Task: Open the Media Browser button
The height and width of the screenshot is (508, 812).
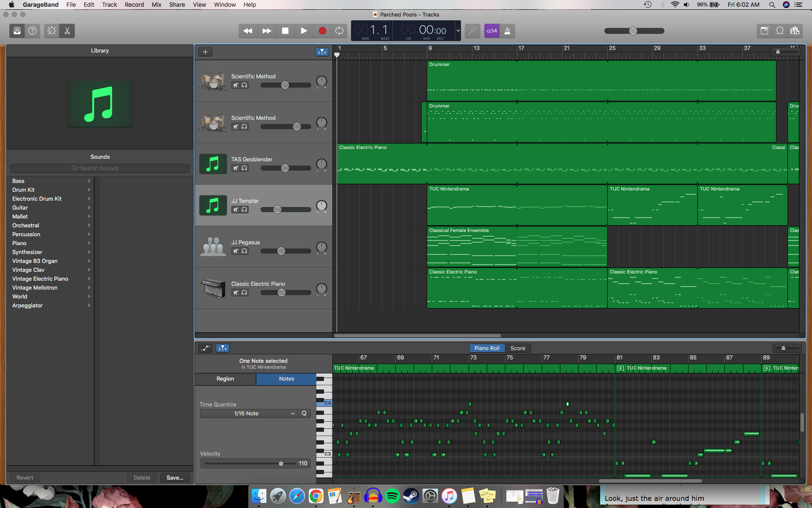Action: (x=795, y=31)
